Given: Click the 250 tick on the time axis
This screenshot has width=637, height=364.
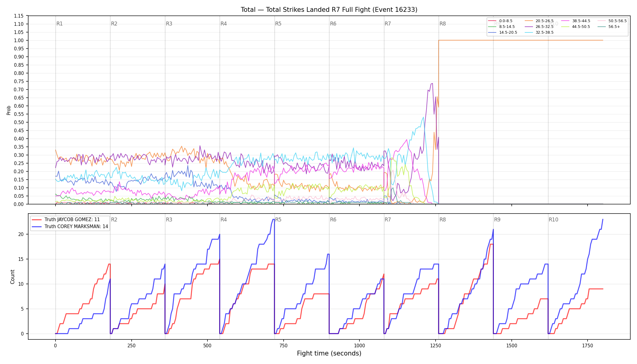Looking at the screenshot, I should 131,345.
